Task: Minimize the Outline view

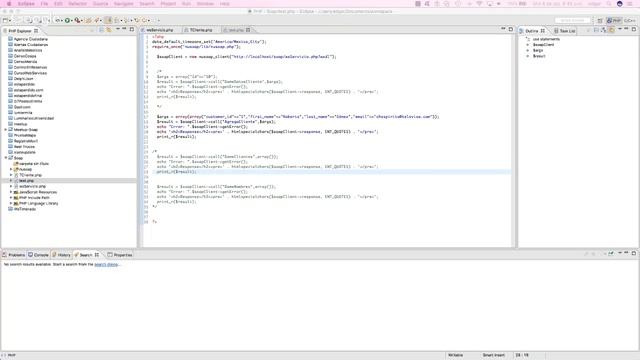Action: (627, 29)
